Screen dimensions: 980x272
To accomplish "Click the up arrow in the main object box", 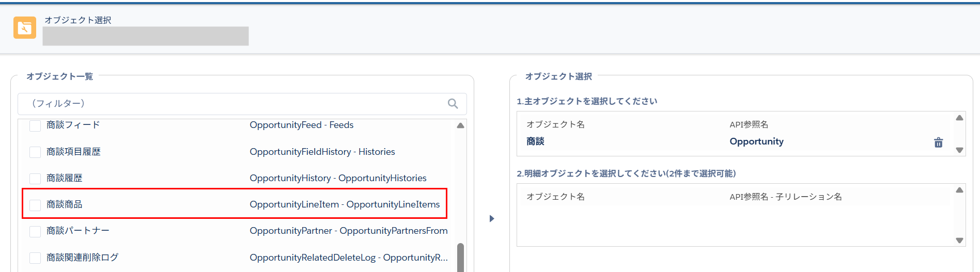I will 959,118.
